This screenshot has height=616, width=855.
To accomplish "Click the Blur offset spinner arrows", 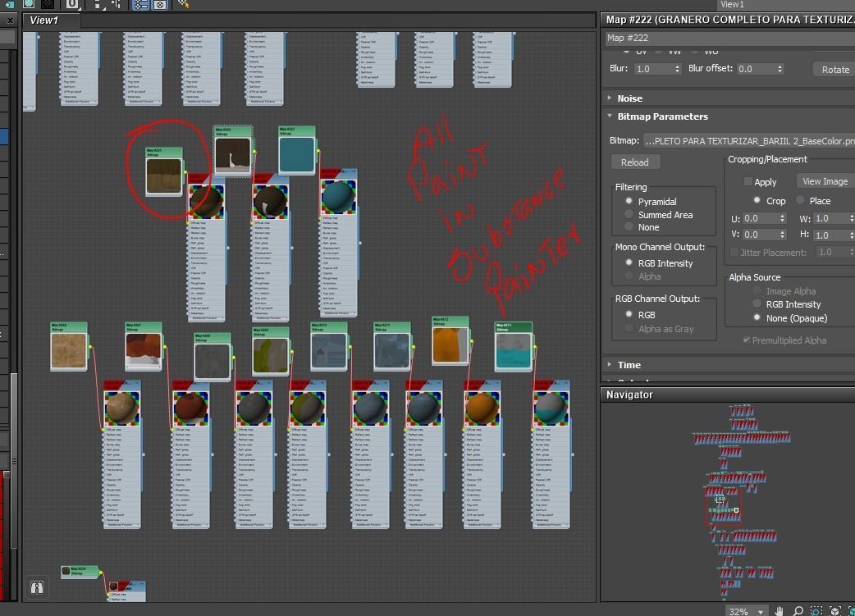I will click(x=780, y=69).
